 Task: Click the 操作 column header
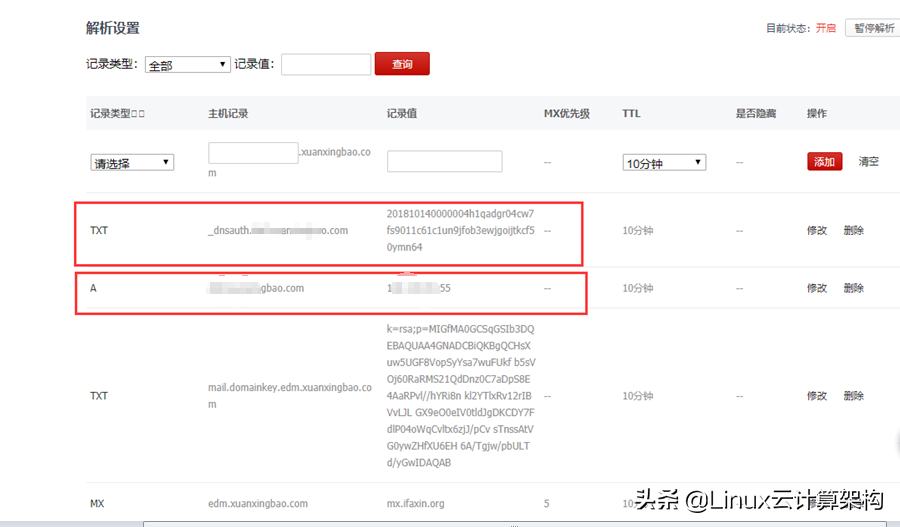pyautogui.click(x=817, y=114)
